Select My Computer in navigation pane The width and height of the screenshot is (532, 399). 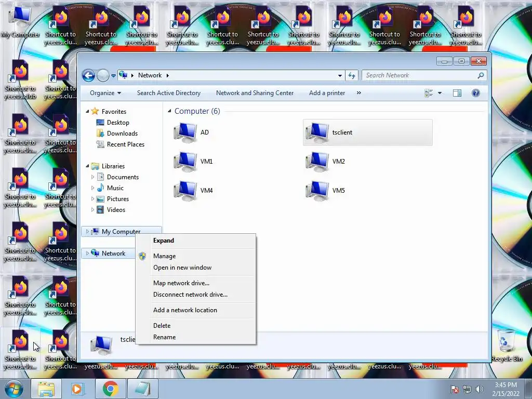(121, 231)
